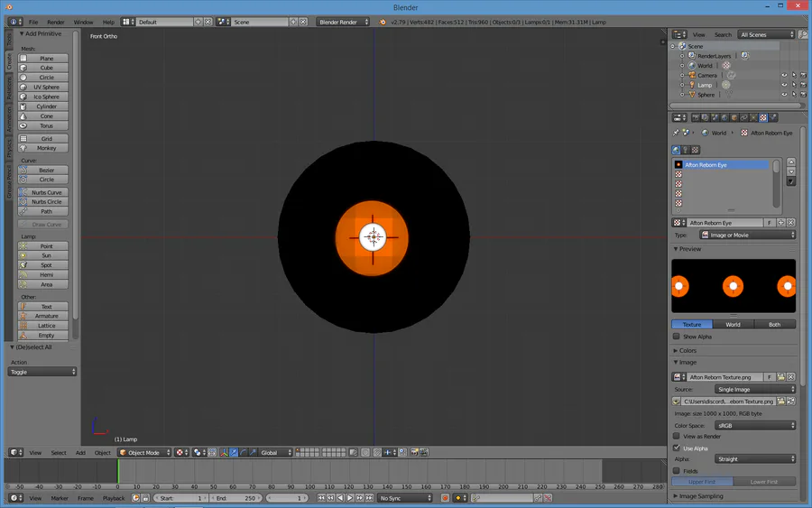Click the texture name field Afton Reborn Eye
The image size is (812, 508).
[x=724, y=223]
